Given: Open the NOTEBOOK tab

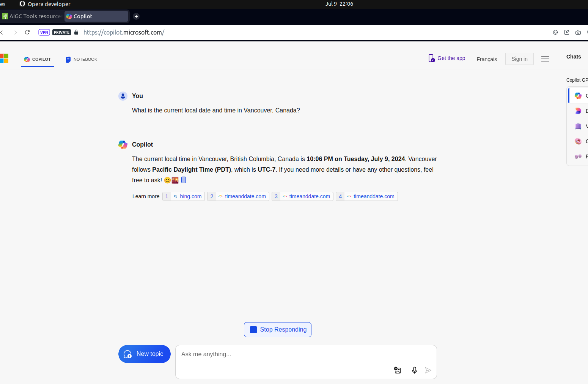Looking at the screenshot, I should click(x=81, y=59).
